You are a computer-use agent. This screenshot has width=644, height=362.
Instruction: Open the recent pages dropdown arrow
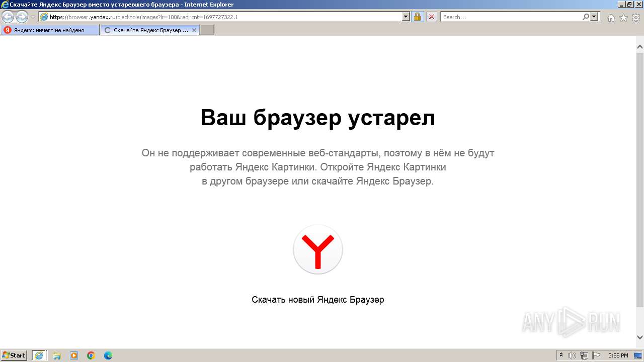tap(33, 17)
